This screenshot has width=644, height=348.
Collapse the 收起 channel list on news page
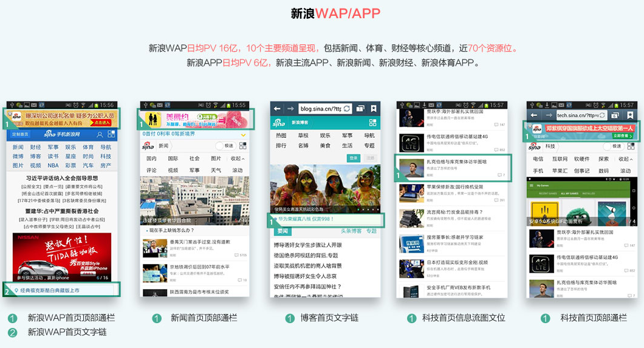point(237,159)
